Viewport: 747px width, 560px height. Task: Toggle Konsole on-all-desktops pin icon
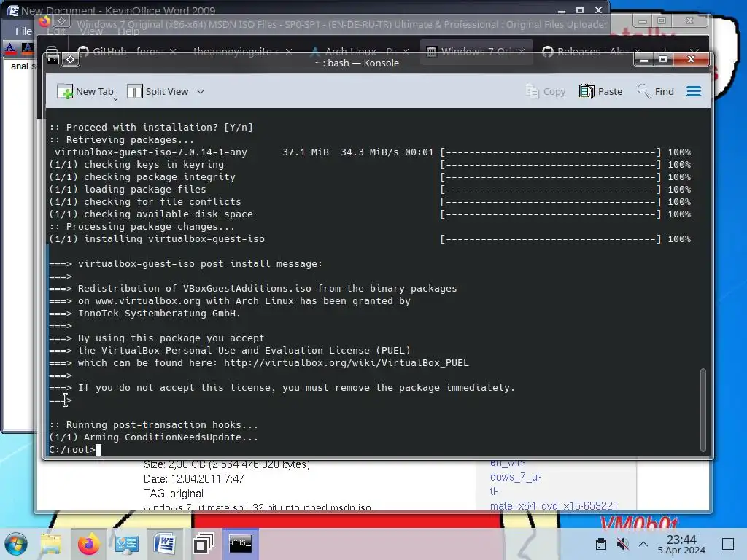[71, 60]
